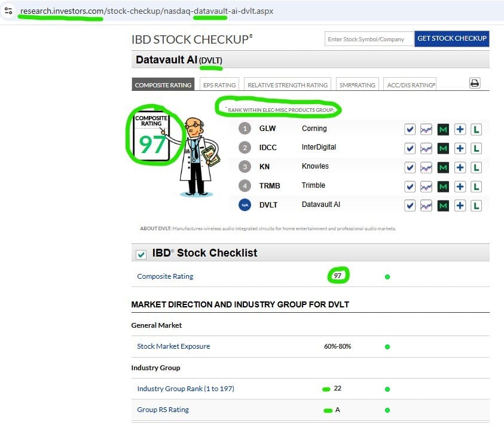The width and height of the screenshot is (504, 427).
Task: Open the chart icon for DVLT
Action: (x=426, y=206)
